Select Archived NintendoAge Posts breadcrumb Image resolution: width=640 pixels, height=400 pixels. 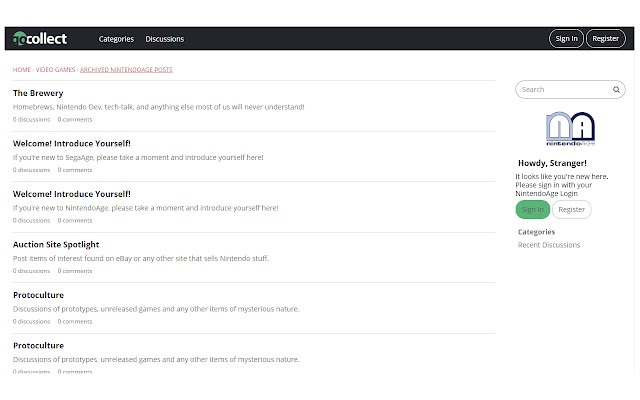(126, 70)
